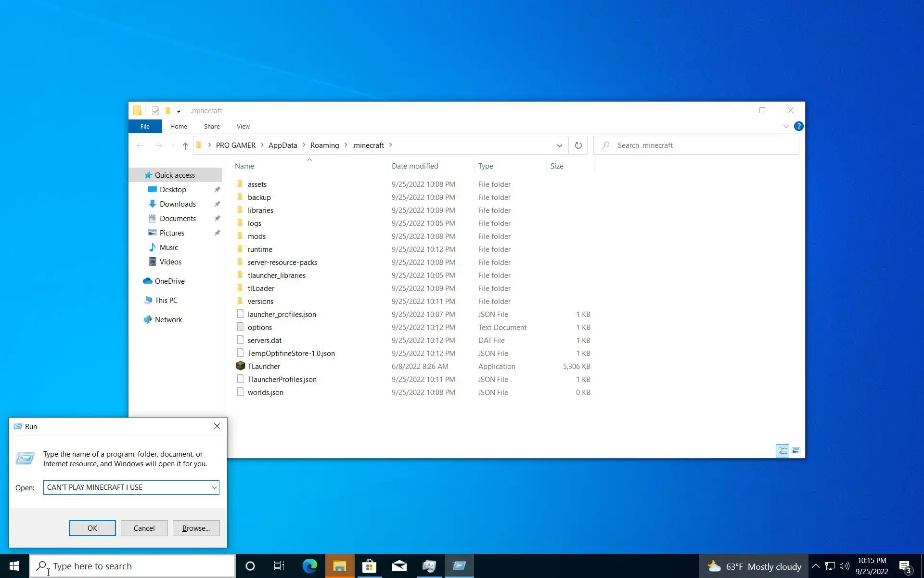Open the File menu tab
Viewport: 924px width, 578px height.
click(x=145, y=126)
